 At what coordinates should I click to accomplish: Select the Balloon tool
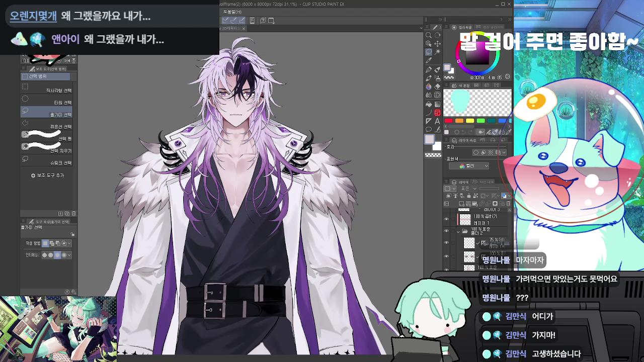pyautogui.click(x=429, y=129)
